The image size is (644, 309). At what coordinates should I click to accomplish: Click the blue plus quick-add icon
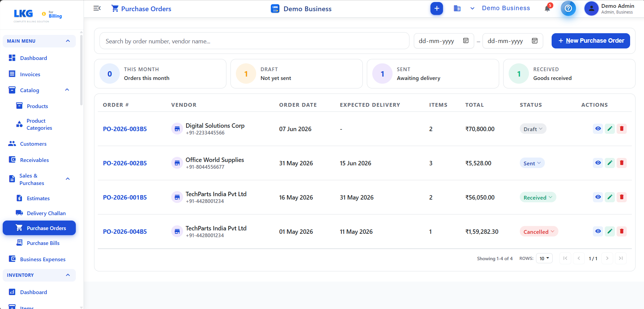(x=437, y=8)
